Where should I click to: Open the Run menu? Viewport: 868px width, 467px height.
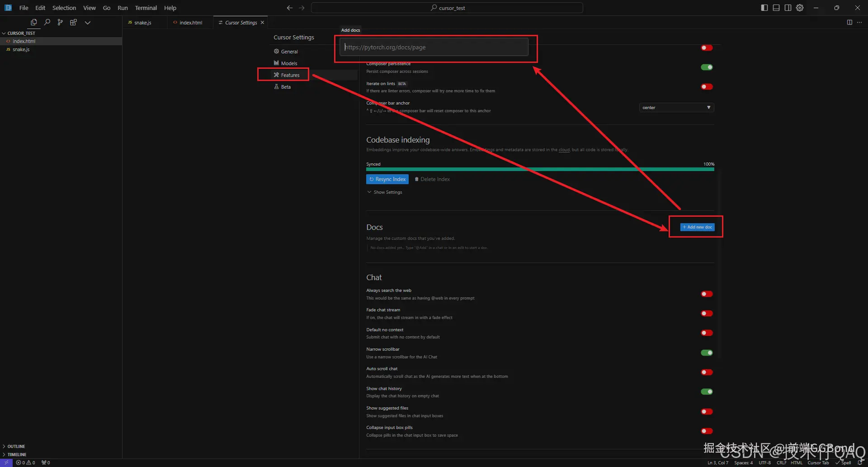point(123,8)
